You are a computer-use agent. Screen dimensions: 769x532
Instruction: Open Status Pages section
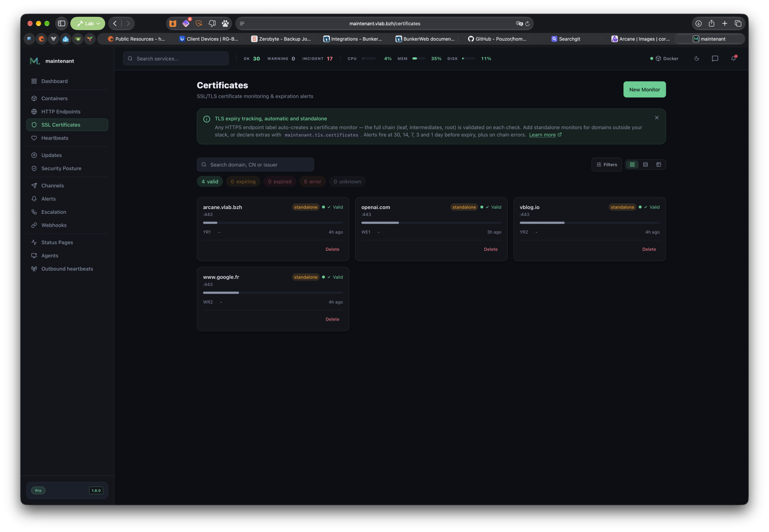67,242
